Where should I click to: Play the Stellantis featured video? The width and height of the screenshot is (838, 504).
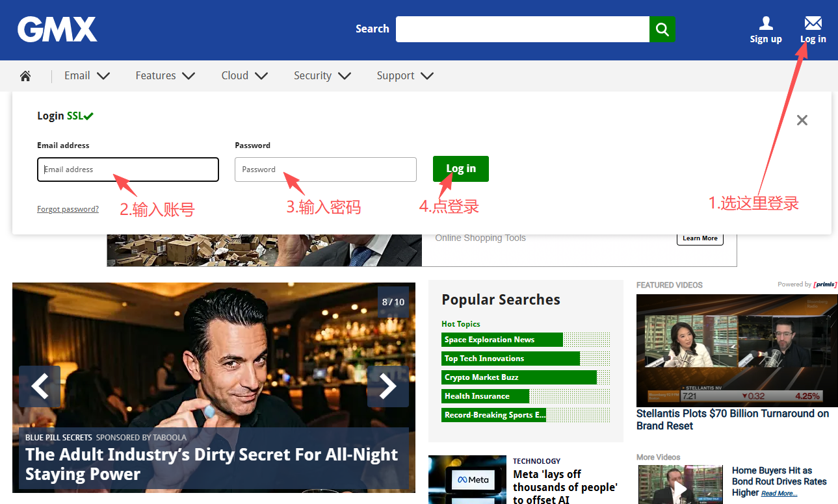(x=737, y=349)
